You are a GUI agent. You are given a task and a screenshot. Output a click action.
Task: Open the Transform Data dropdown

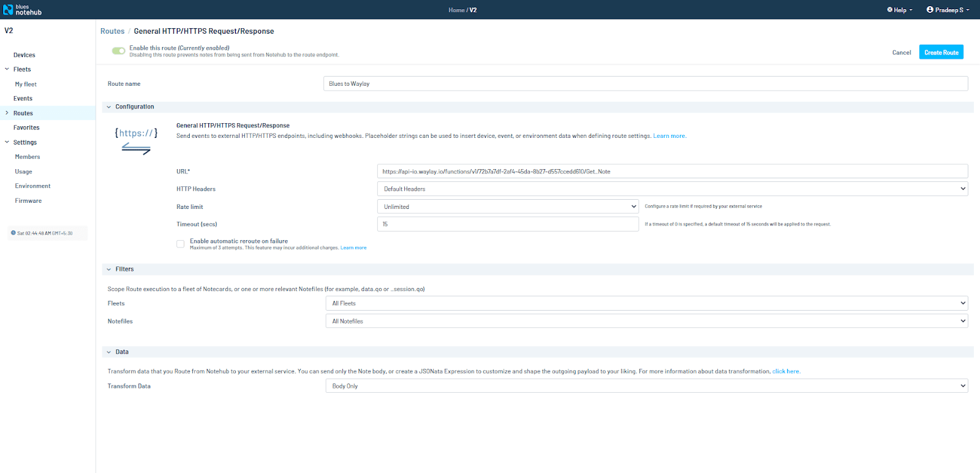(647, 386)
